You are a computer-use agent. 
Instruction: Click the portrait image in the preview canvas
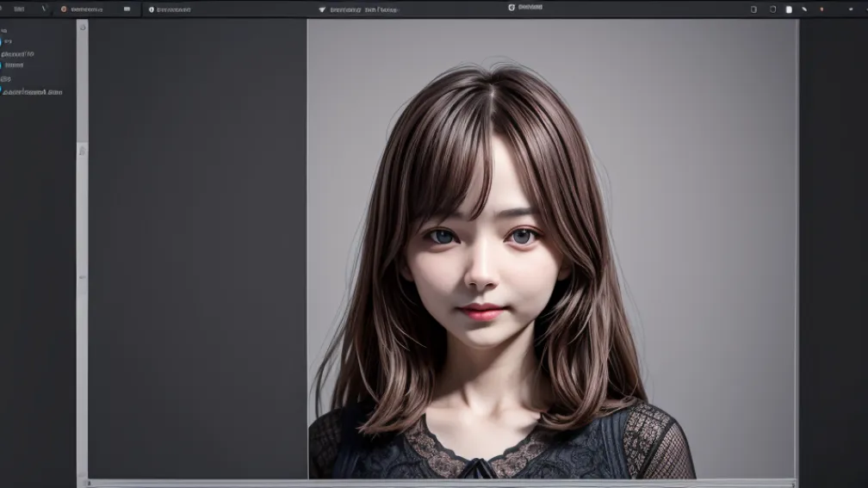553,249
